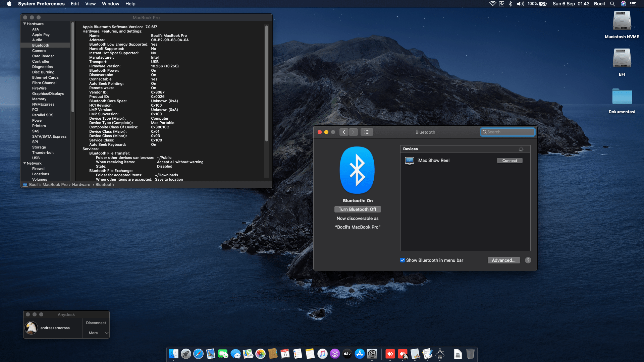
Task: Select Firewall under Network
Action: (x=39, y=169)
